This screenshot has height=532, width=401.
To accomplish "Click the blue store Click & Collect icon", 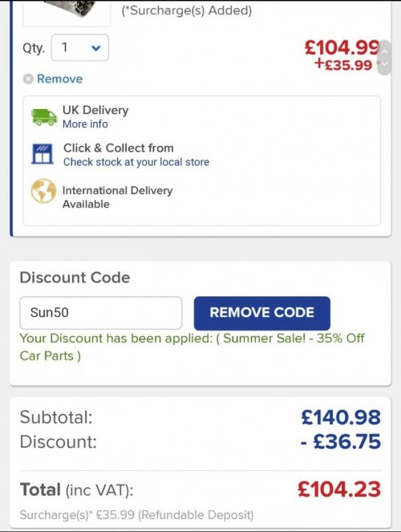I will pos(43,154).
